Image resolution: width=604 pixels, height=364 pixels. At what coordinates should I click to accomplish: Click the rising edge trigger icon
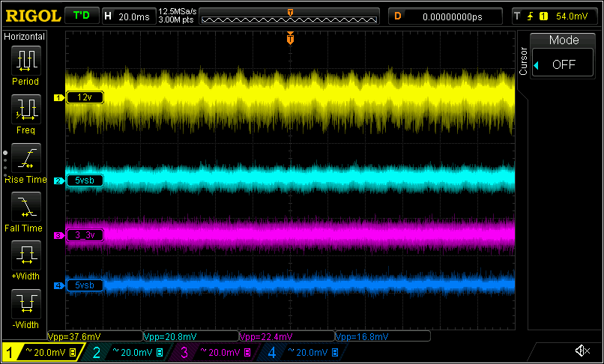click(531, 16)
